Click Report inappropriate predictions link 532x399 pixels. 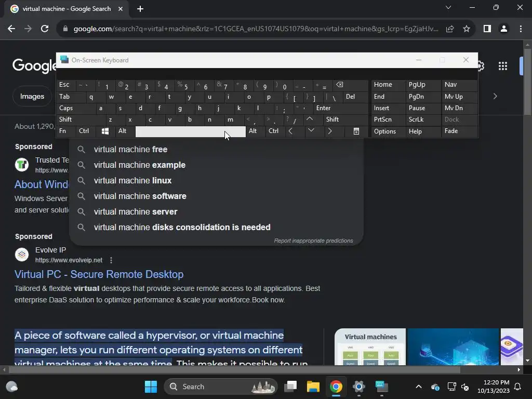pyautogui.click(x=313, y=241)
